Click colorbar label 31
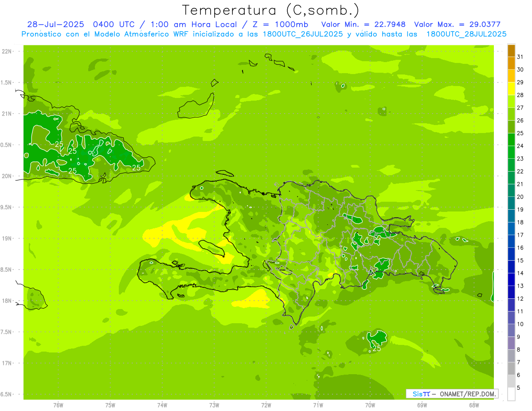The height and width of the screenshot is (411, 532). [x=520, y=57]
